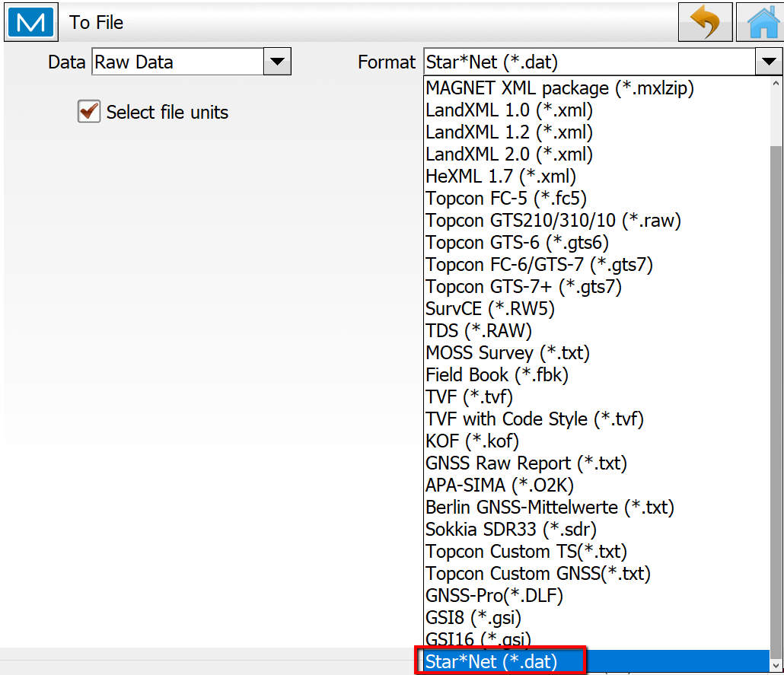Choose SurvCE (*.RW5) format
Screen dimensions: 784x675
coord(490,309)
